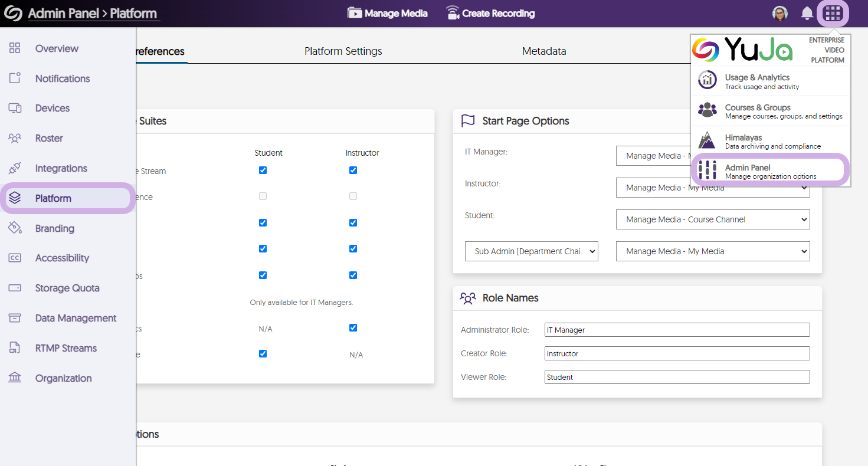Select the Devices icon in sidebar

click(x=15, y=108)
